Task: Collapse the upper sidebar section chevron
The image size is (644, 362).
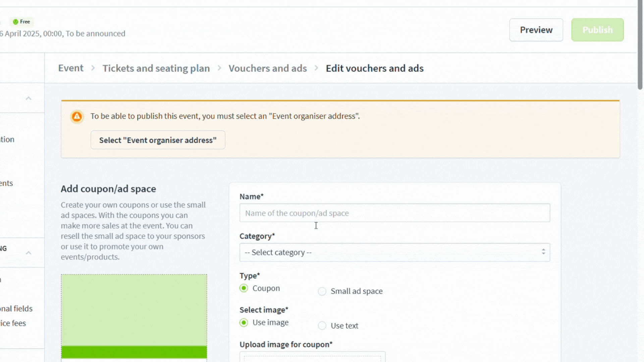Action: tap(29, 98)
